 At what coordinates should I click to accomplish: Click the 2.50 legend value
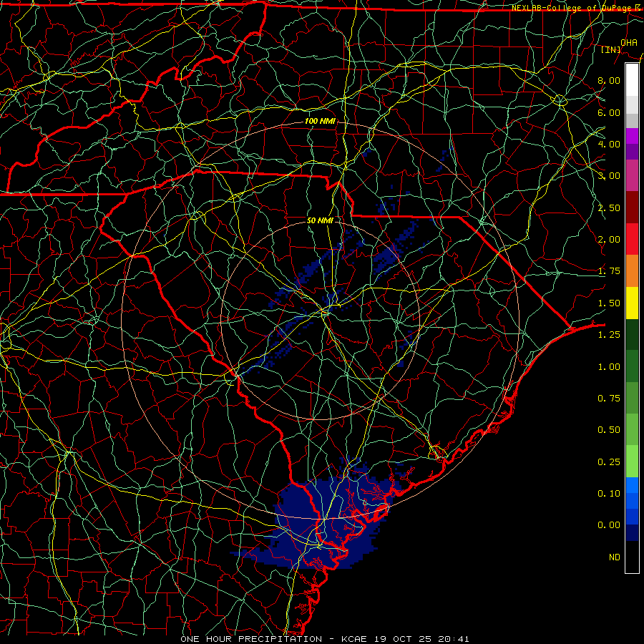[609, 208]
